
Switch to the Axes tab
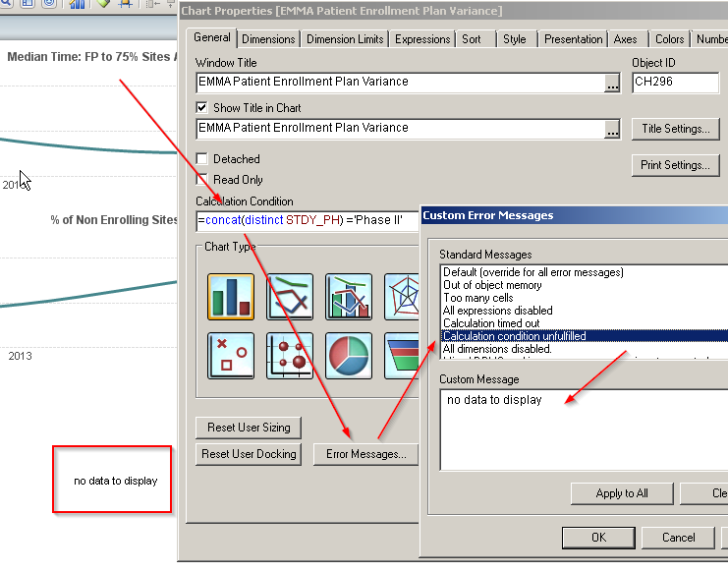626,39
